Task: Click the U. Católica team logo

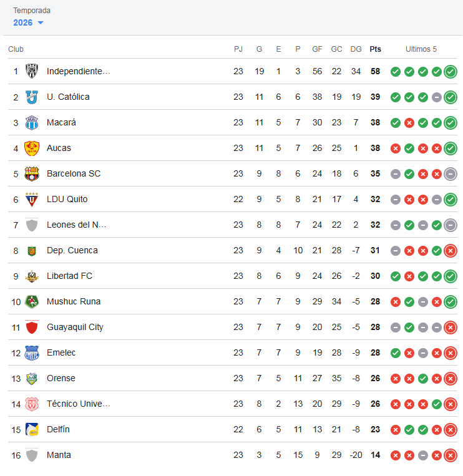Action: (32, 97)
